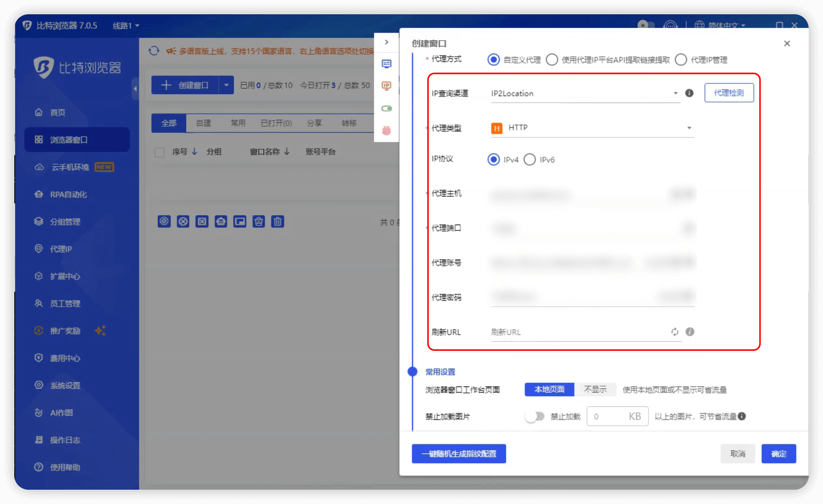Screen dimensions: 823x504
Task: Click the trash delete icon in toolbar
Action: (277, 221)
